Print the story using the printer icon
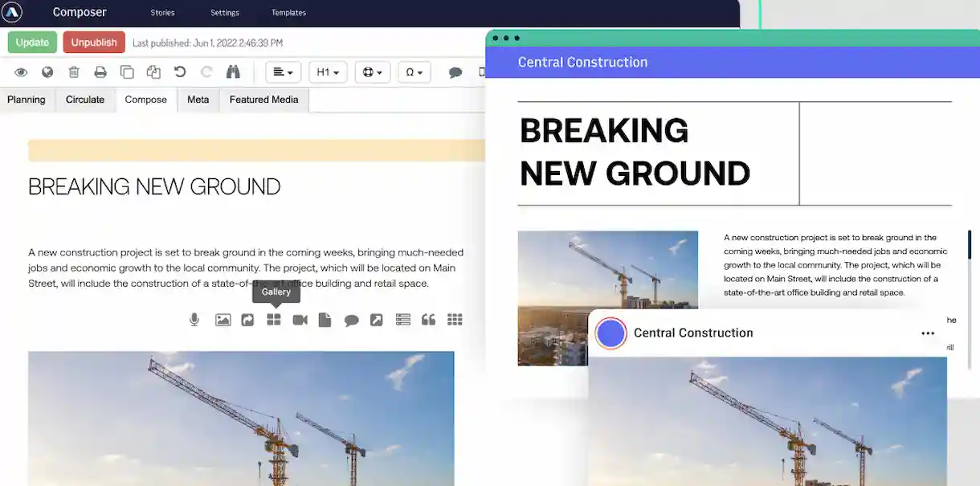The image size is (980, 486). click(100, 72)
